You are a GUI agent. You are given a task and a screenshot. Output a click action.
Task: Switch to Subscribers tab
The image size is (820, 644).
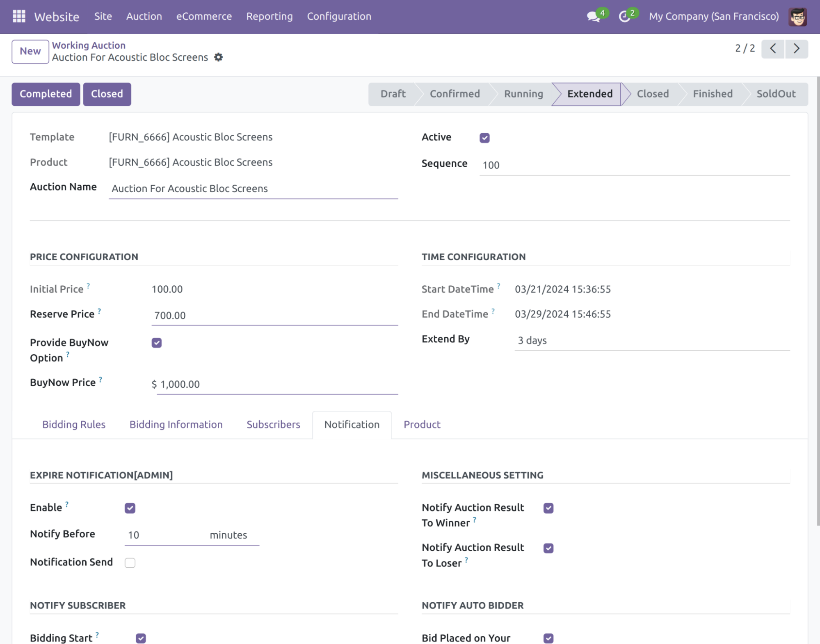tap(273, 425)
